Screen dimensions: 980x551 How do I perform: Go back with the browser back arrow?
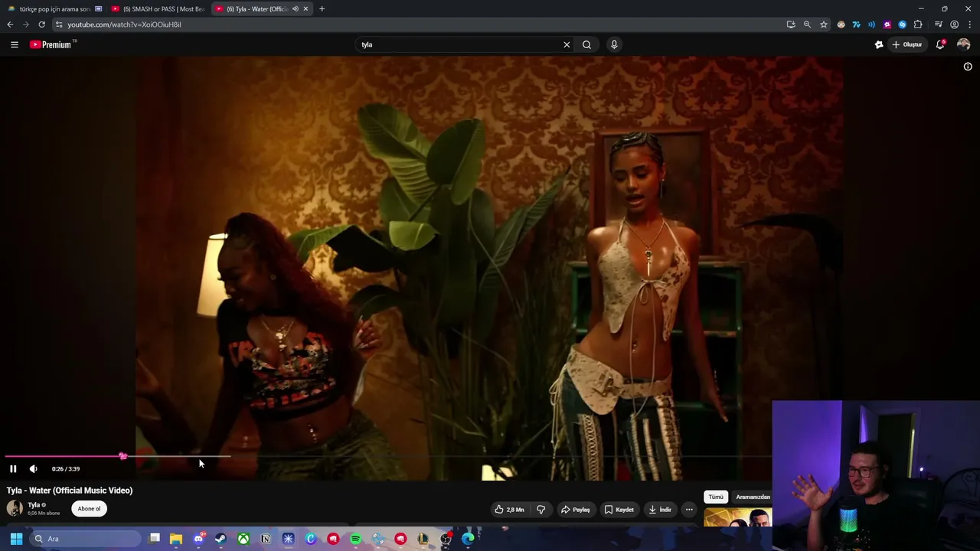point(10,24)
